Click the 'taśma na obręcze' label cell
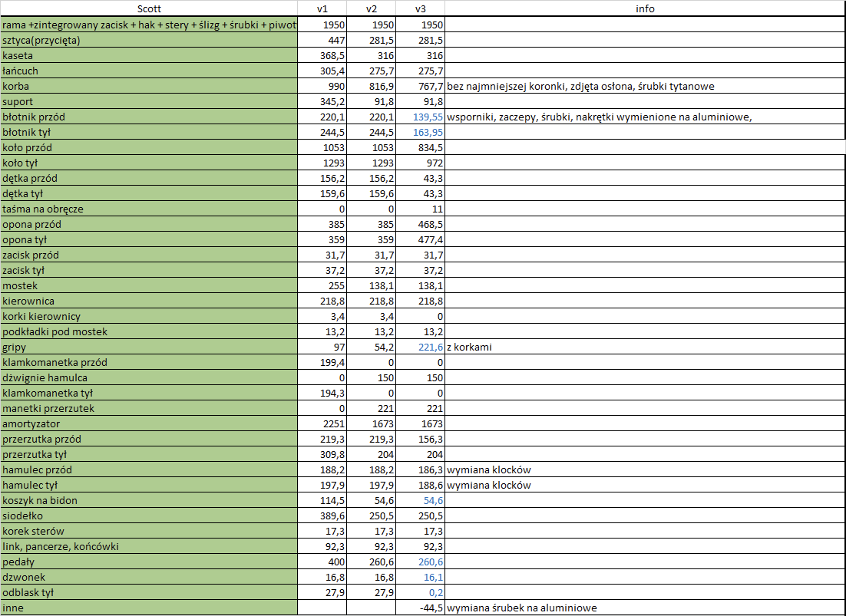This screenshot has height=616, width=846. [149, 209]
